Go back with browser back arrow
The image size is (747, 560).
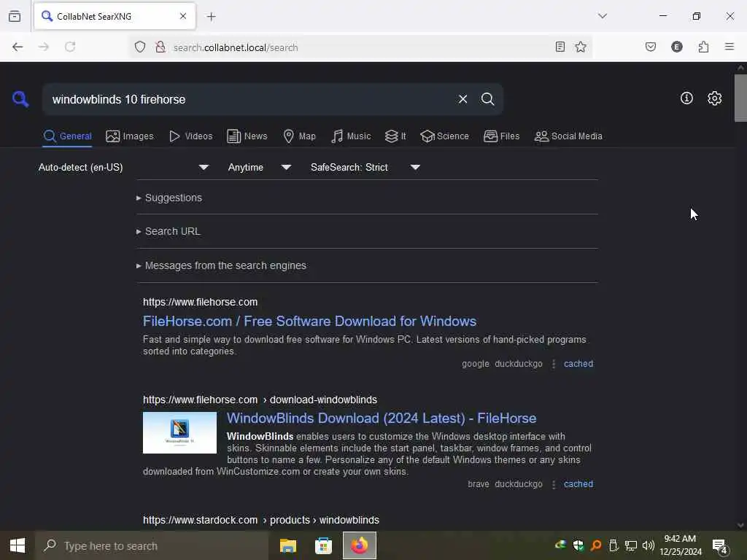click(x=18, y=47)
